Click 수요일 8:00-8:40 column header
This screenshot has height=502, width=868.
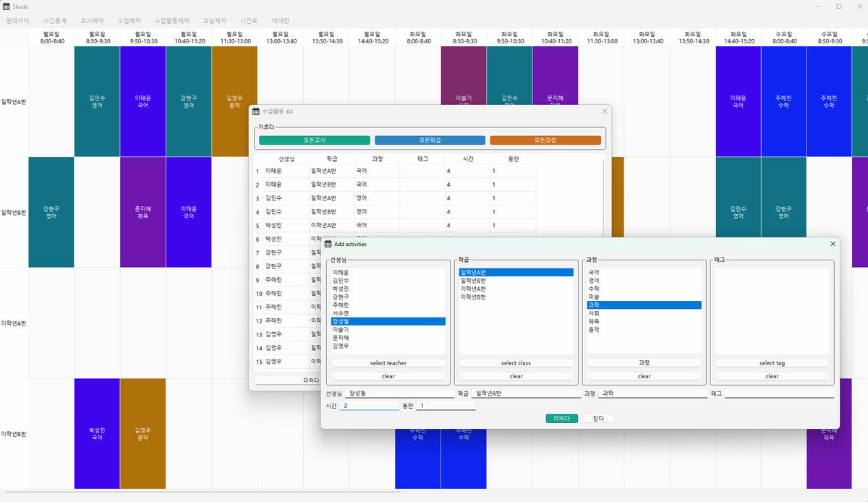point(783,38)
